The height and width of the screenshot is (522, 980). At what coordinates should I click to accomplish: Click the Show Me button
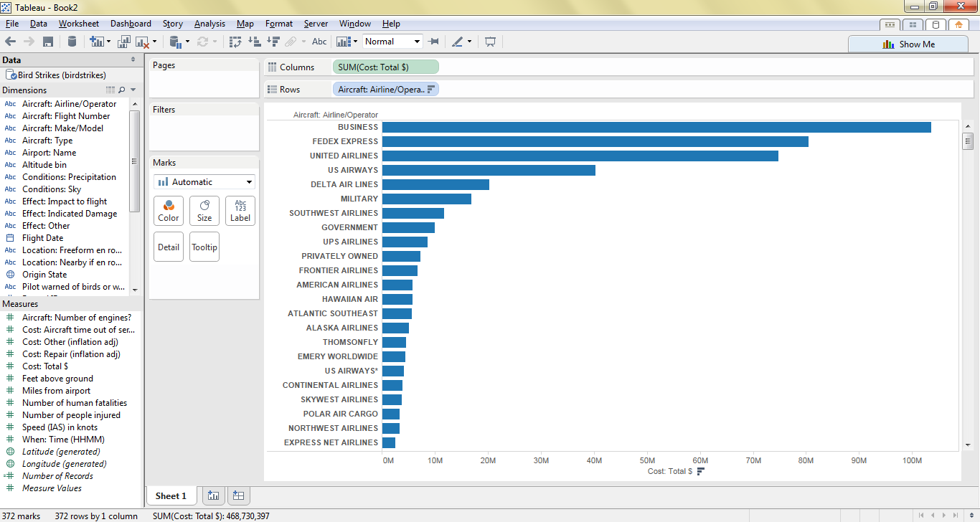[x=908, y=44]
